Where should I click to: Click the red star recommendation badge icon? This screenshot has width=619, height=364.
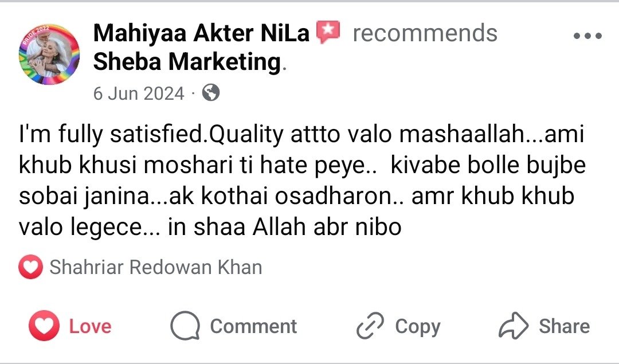pos(328,33)
